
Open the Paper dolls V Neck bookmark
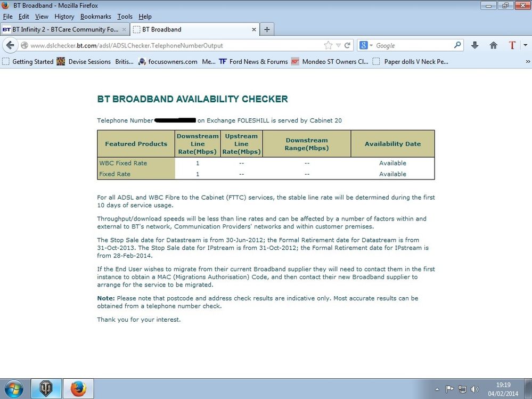[411, 61]
